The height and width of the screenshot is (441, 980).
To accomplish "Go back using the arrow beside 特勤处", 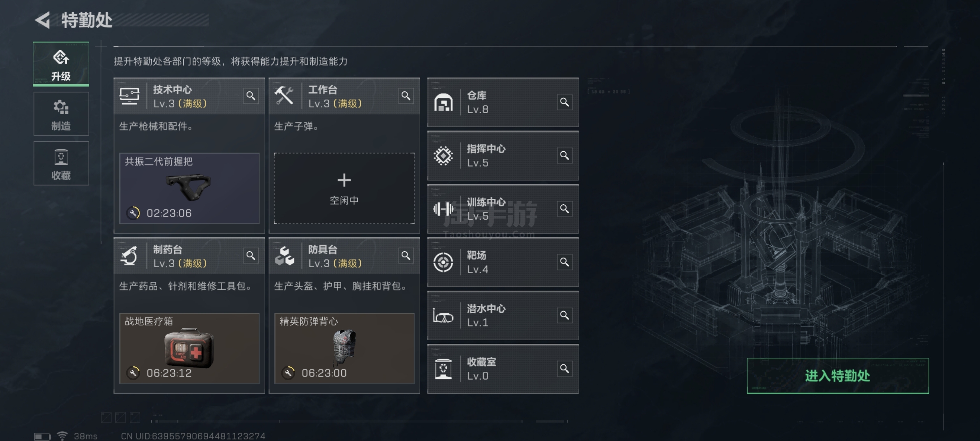I will click(43, 20).
